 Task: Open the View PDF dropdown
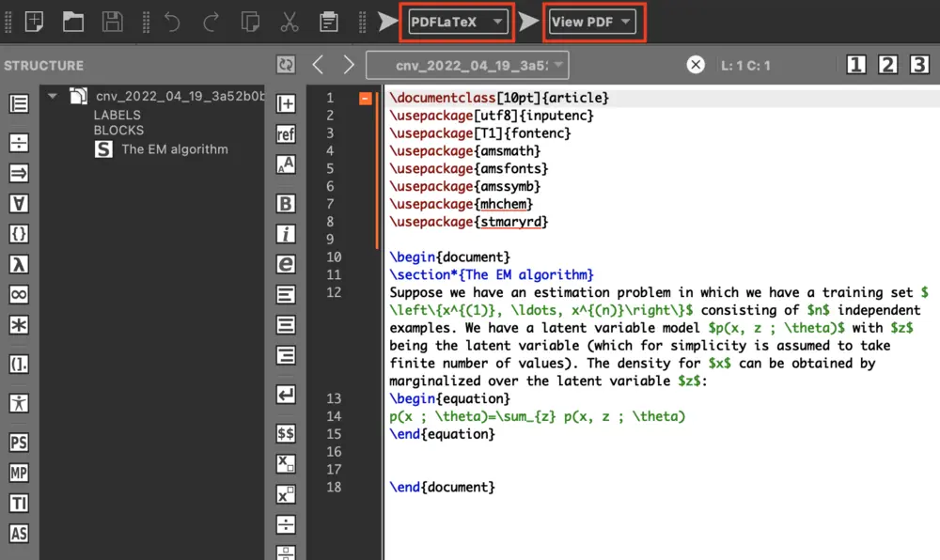[x=592, y=23]
